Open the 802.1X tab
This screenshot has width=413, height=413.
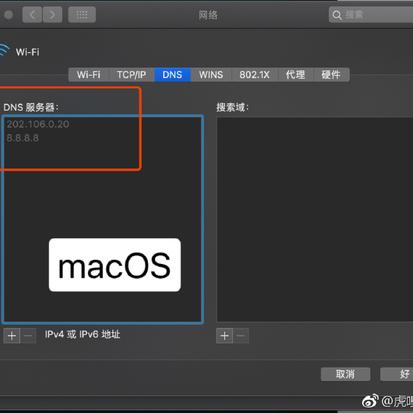point(254,75)
